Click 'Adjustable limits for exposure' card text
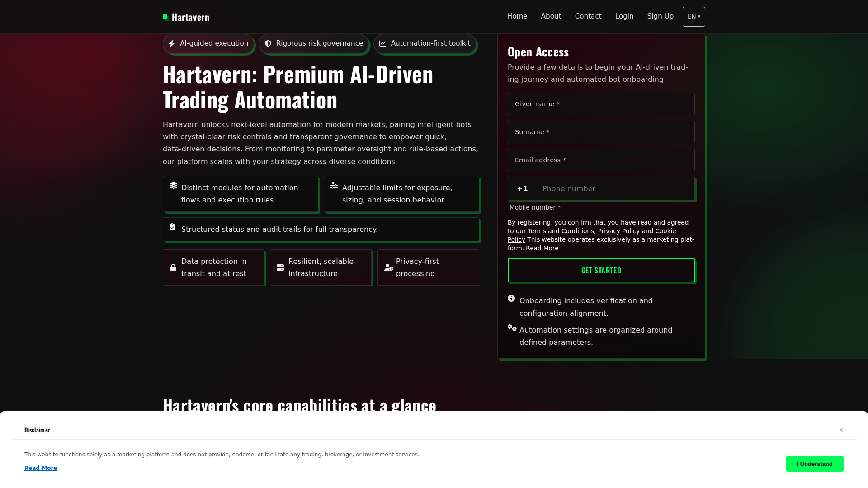Screen dimensions: 868x488 coord(397,194)
